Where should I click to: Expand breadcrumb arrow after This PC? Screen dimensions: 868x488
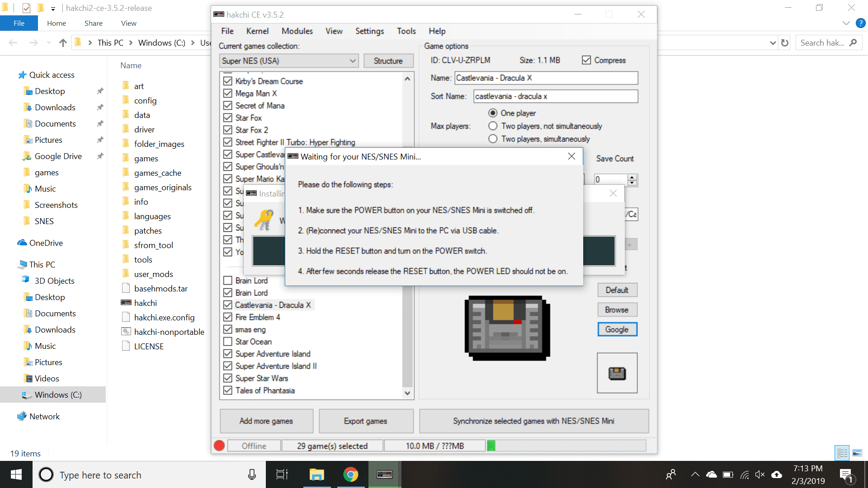click(131, 43)
